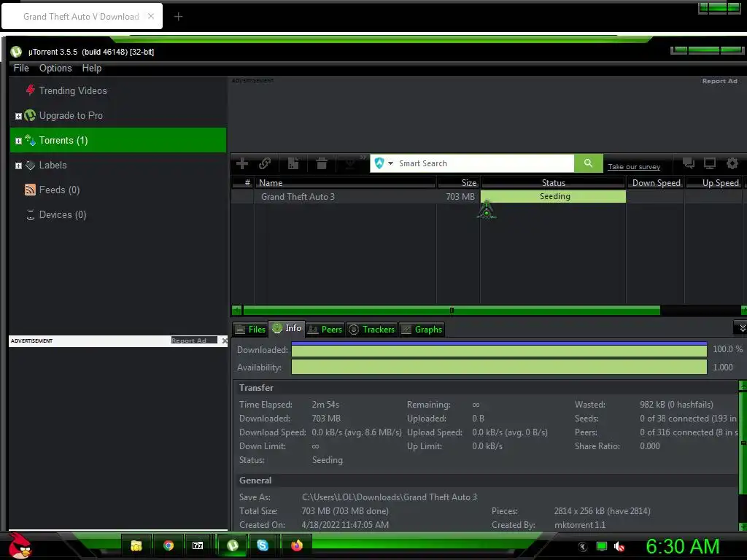Screen dimensions: 747x560
Task: Click the Create New Torrent file icon
Action: (x=293, y=163)
